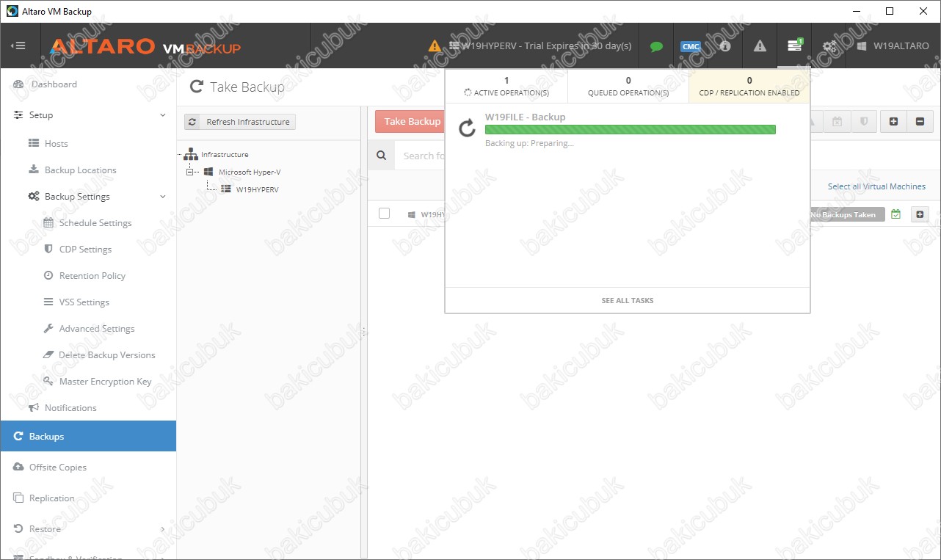Viewport: 941px width, 560px height.
Task: Open Retention Policy
Action: click(92, 276)
